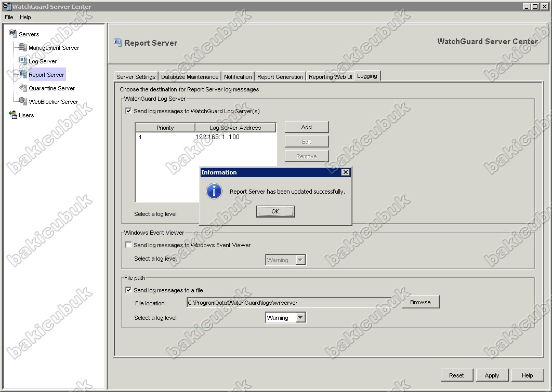Image resolution: width=552 pixels, height=392 pixels.
Task: Maximize the WatchGuard Server Center window
Action: point(535,6)
